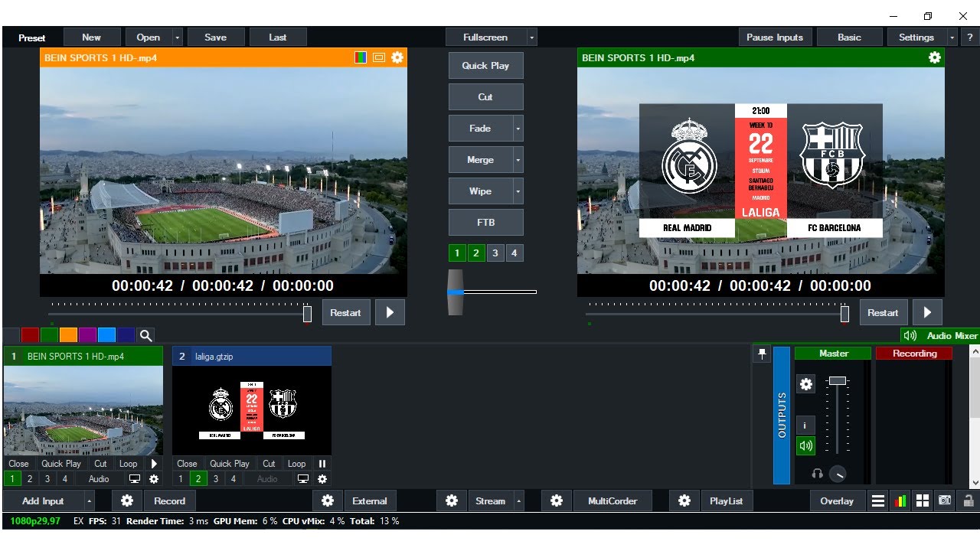Viewport: 980px width, 551px height.
Task: Select the purple category colour swatch
Action: [87, 335]
